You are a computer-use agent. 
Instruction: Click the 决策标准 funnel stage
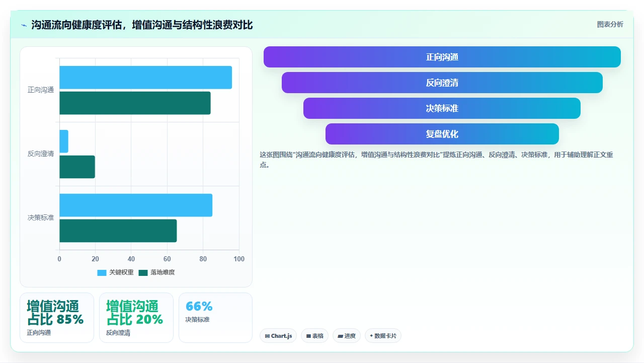click(442, 108)
